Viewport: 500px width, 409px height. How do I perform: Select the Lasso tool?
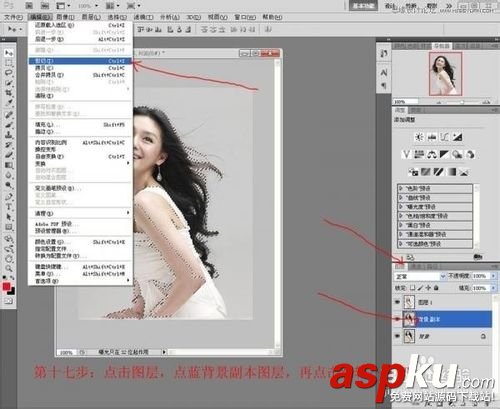click(8, 73)
